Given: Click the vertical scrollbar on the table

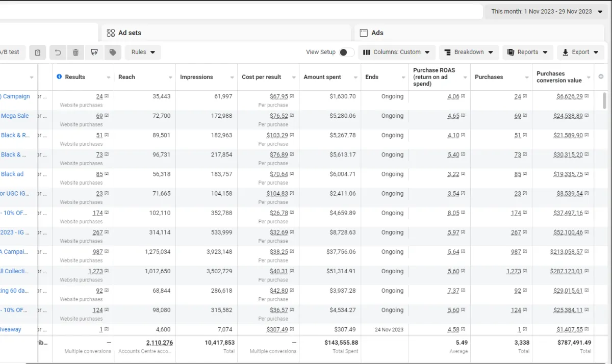Looking at the screenshot, I should 605,100.
